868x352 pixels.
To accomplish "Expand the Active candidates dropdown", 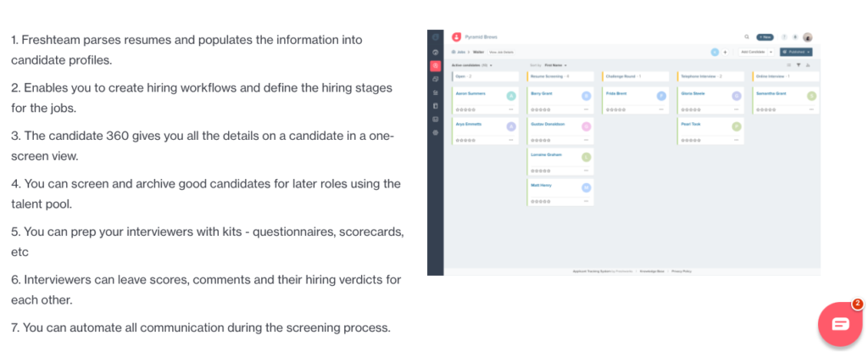I will [x=472, y=65].
